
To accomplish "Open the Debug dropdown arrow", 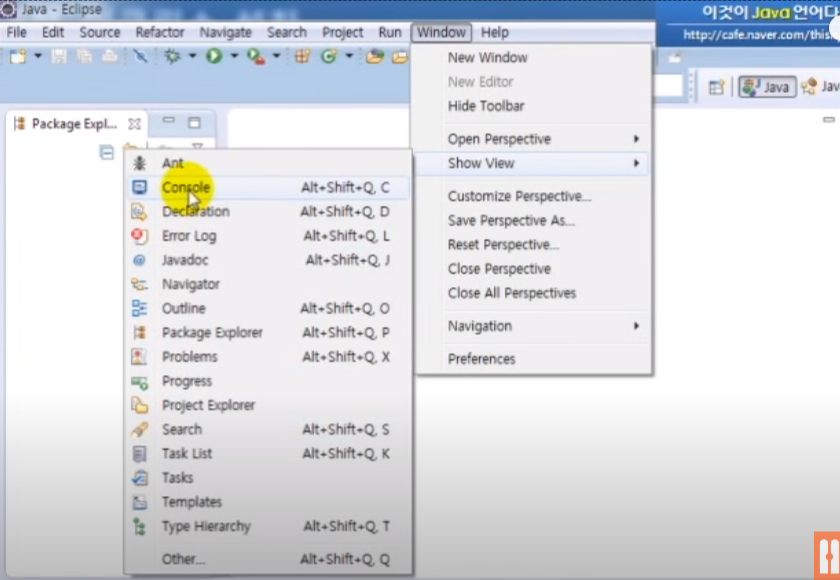I will tap(192, 56).
